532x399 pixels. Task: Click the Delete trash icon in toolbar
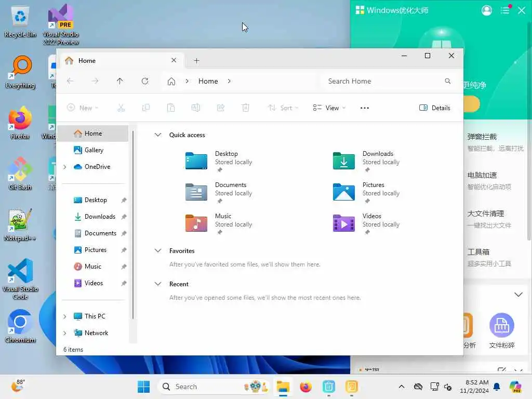(x=246, y=108)
